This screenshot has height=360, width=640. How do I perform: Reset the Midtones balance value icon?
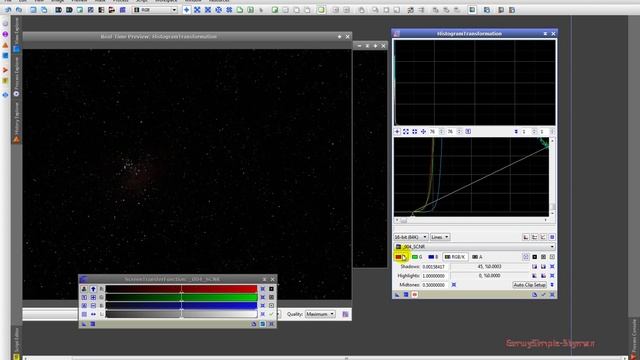[453, 285]
